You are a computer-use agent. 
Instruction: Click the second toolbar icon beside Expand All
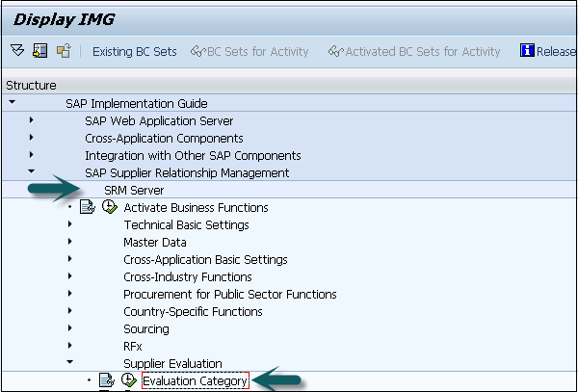click(x=41, y=51)
